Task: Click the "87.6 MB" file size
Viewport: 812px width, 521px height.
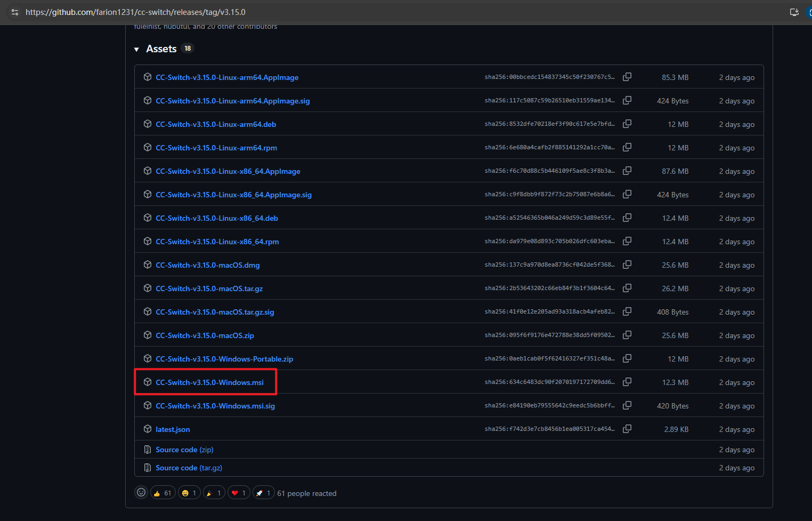Action: click(675, 171)
